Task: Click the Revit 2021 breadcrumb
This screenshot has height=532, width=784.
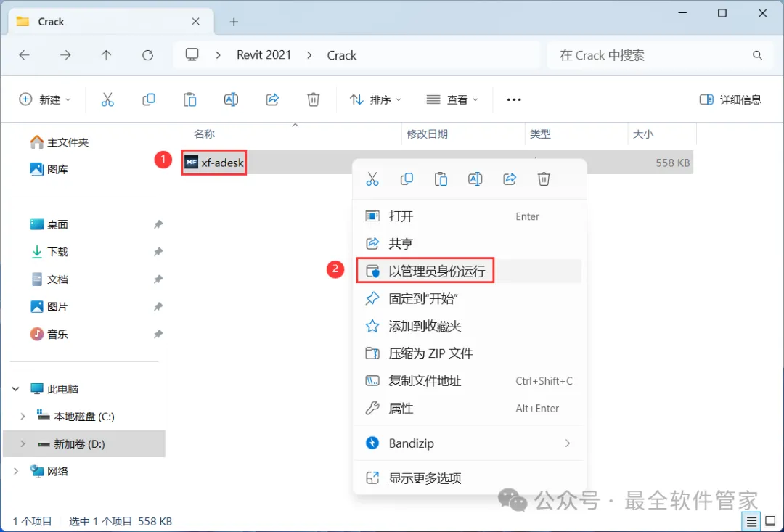Action: pos(264,55)
